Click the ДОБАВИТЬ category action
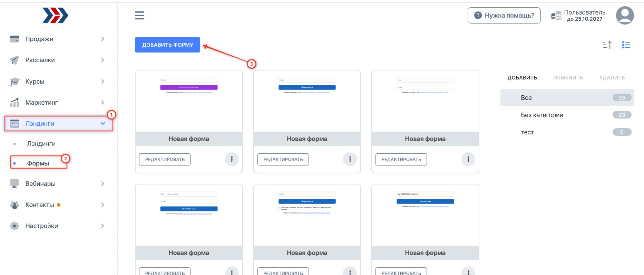The image size is (644, 275). 522,78
